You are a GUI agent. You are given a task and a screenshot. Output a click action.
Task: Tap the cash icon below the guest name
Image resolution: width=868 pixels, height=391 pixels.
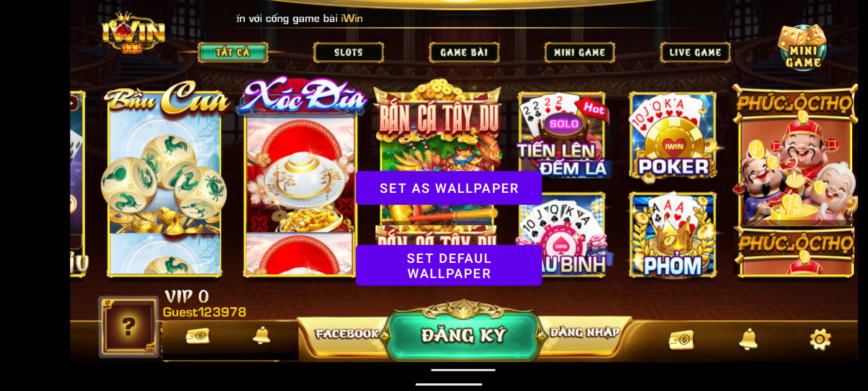[x=197, y=336]
